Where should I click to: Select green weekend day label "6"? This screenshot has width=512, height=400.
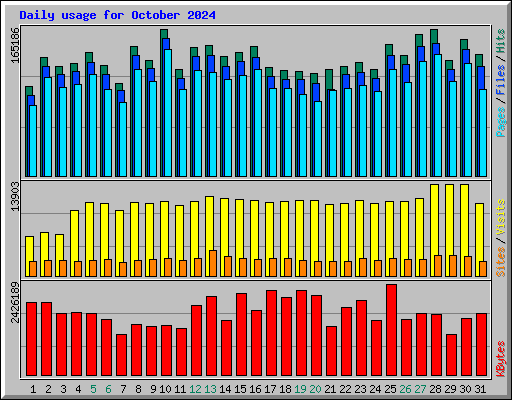(x=108, y=389)
